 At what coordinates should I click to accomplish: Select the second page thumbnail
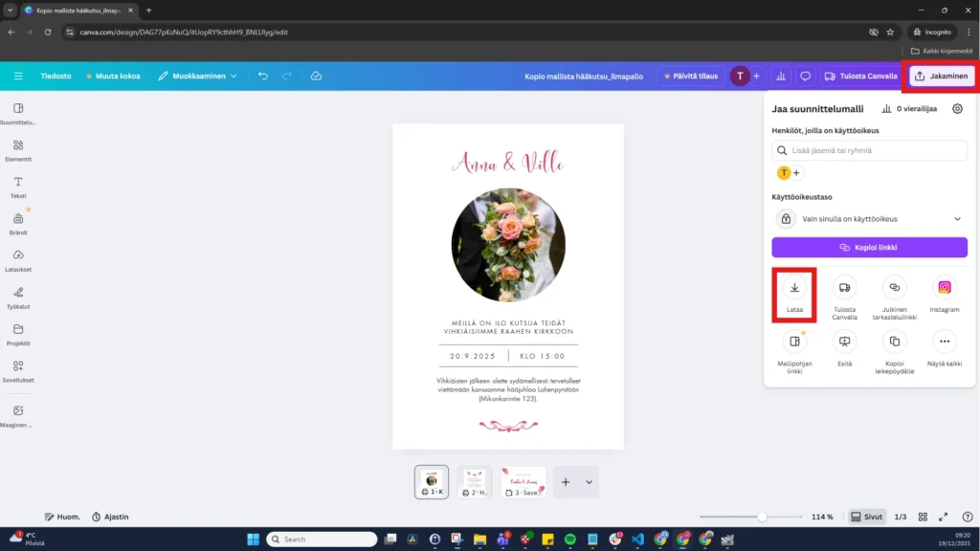[x=477, y=481]
